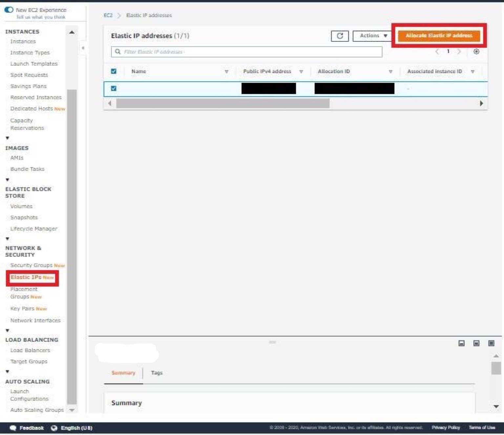Screen dimensions: 504x435
Task: Focus the Filter Elastic IP addresses field
Action: [x=247, y=52]
